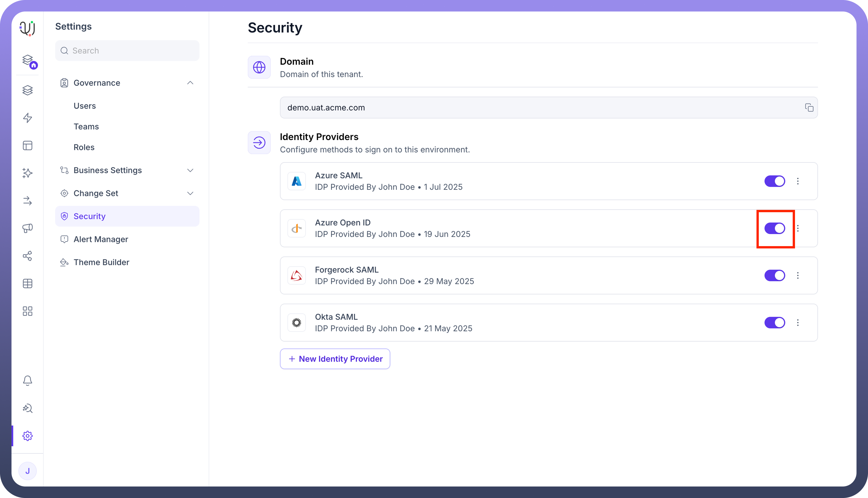
Task: Click the megaphone sidebar icon
Action: (x=27, y=228)
